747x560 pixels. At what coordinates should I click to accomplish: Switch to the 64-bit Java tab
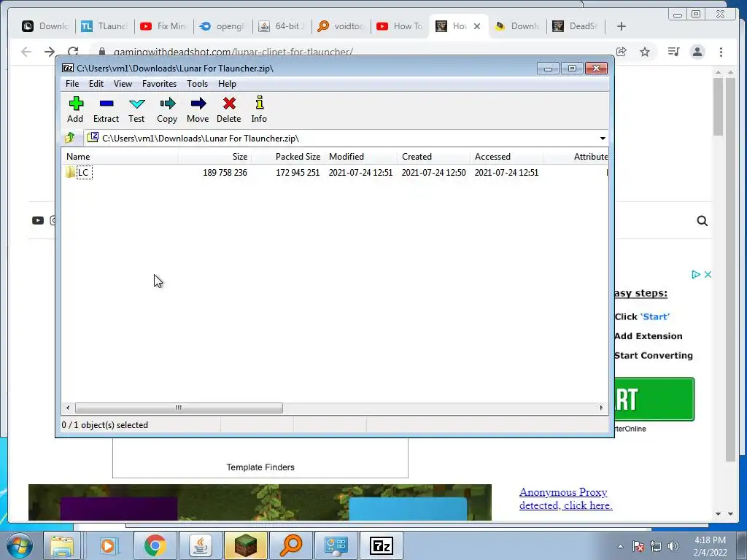282,26
